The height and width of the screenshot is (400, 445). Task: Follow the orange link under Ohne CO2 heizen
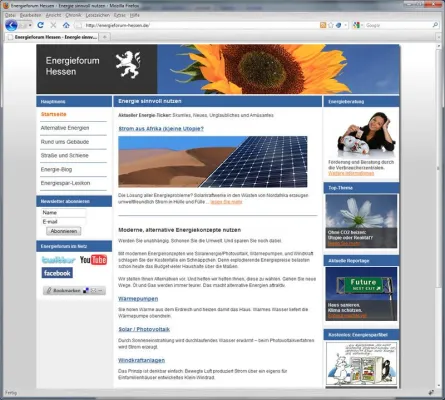pyautogui.click(x=344, y=244)
